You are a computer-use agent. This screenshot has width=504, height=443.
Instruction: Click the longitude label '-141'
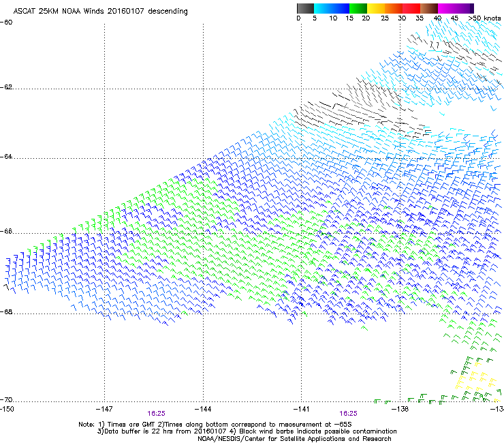tap(302, 409)
